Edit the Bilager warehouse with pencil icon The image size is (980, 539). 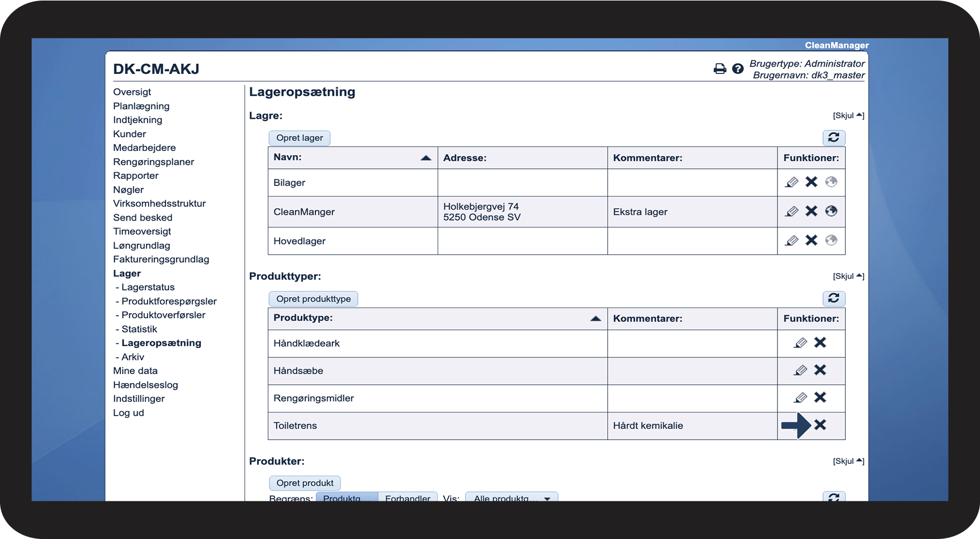(791, 182)
